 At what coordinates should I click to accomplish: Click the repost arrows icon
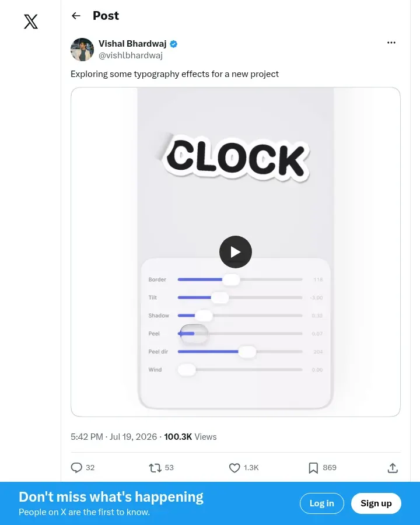click(155, 467)
